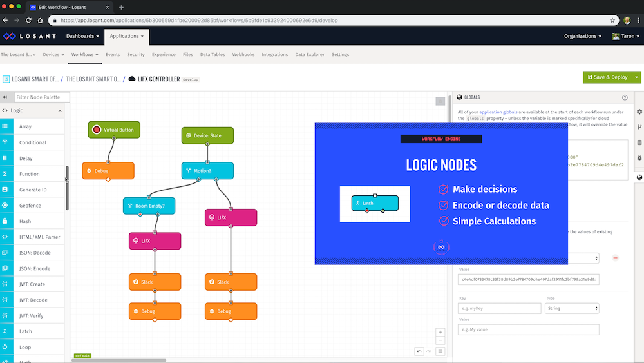The height and width of the screenshot is (363, 644).
Task: Open the workflow settings gear tab
Action: coord(639,112)
